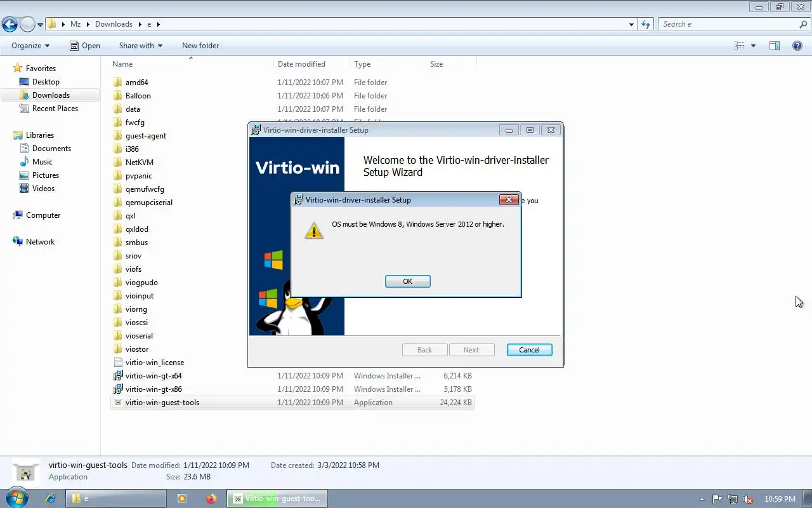Expand the view options dropdown arrow
The height and width of the screenshot is (508, 812).
(753, 46)
